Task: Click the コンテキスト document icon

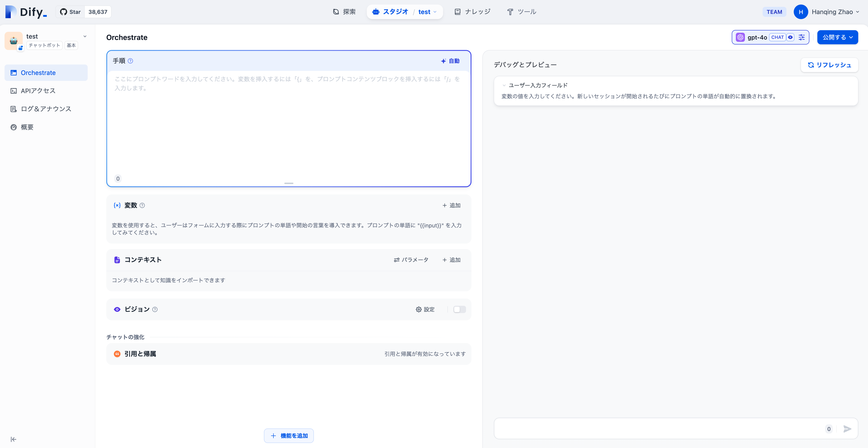Action: point(117,260)
